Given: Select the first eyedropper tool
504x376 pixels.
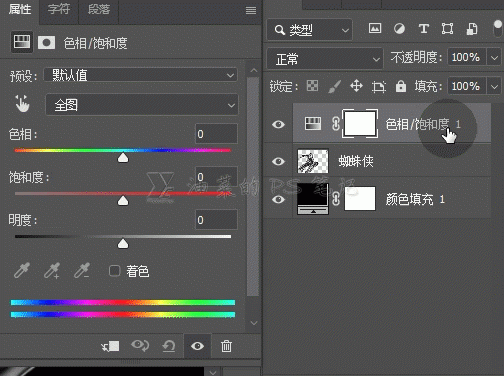Looking at the screenshot, I should coord(22,270).
